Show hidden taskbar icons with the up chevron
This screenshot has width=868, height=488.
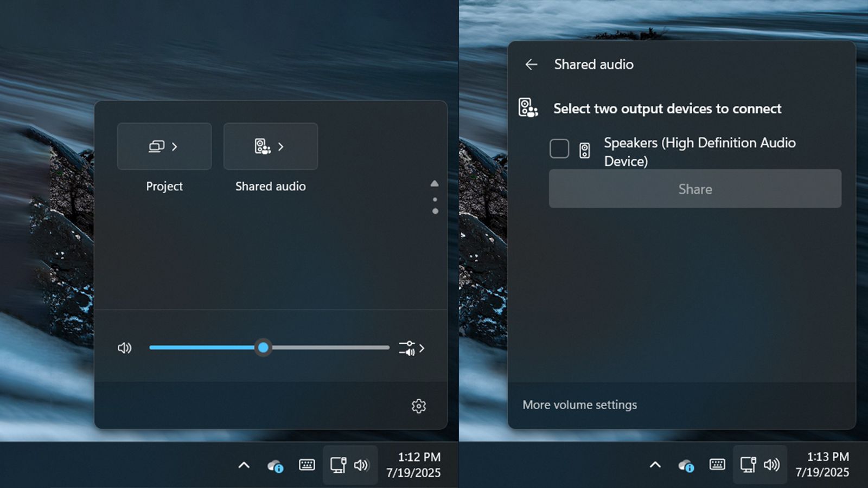tap(244, 465)
